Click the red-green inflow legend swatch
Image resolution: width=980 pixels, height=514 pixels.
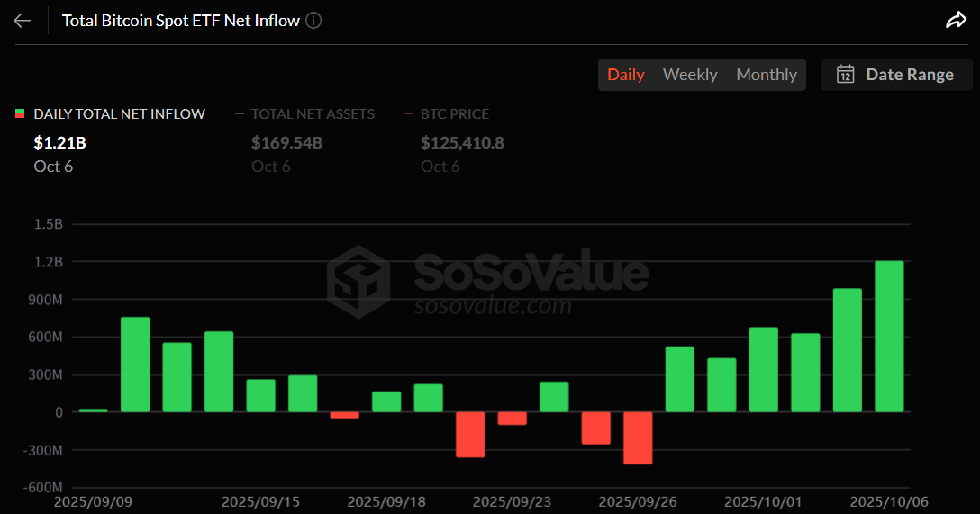pyautogui.click(x=20, y=114)
